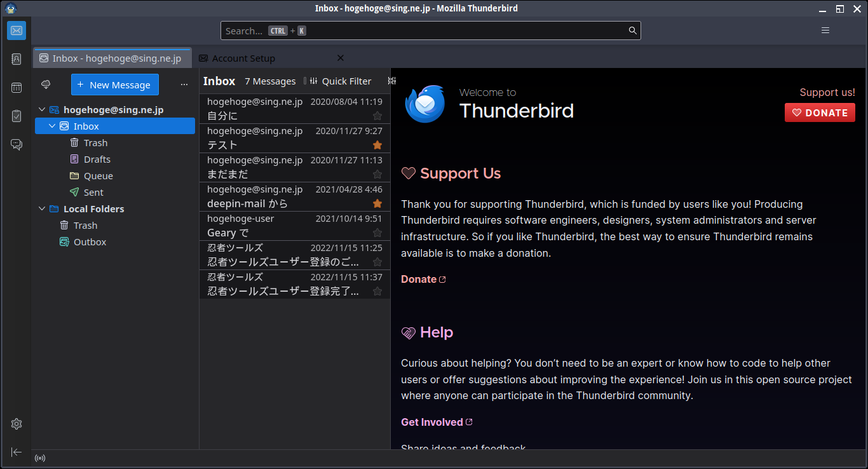The image size is (868, 469).
Task: Open the Mail space icon
Action: click(x=17, y=31)
